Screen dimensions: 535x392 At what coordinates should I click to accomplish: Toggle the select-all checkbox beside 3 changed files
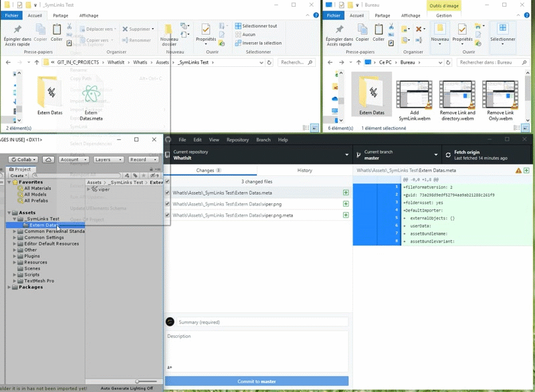167,181
